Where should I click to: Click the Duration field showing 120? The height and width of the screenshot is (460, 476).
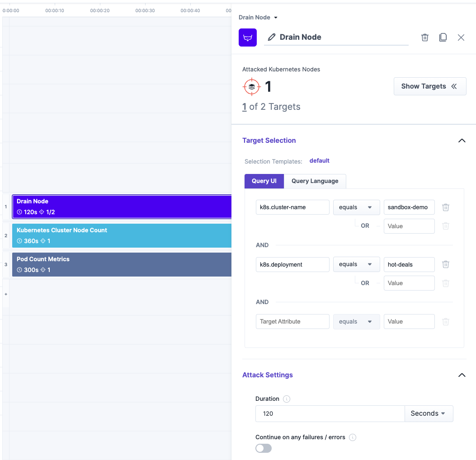point(330,413)
